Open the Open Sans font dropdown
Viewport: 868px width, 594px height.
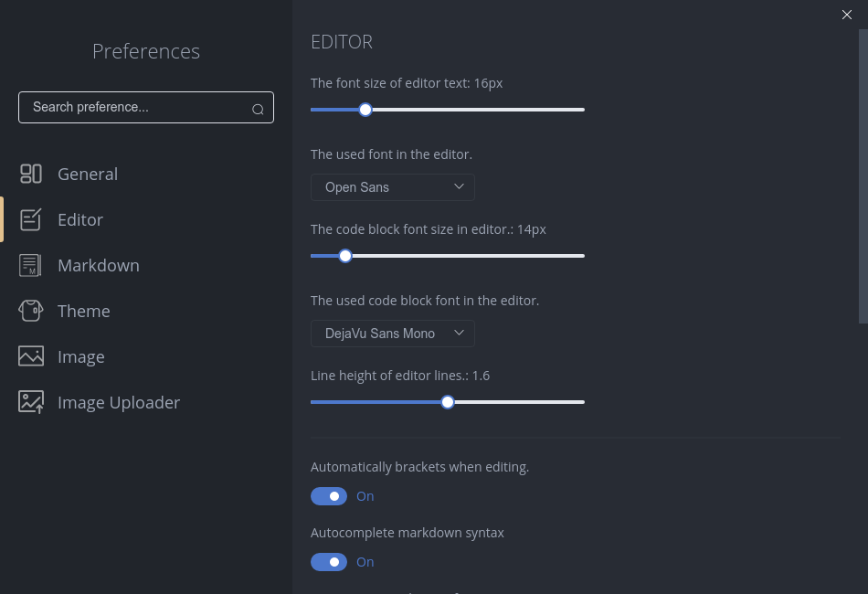pos(392,187)
